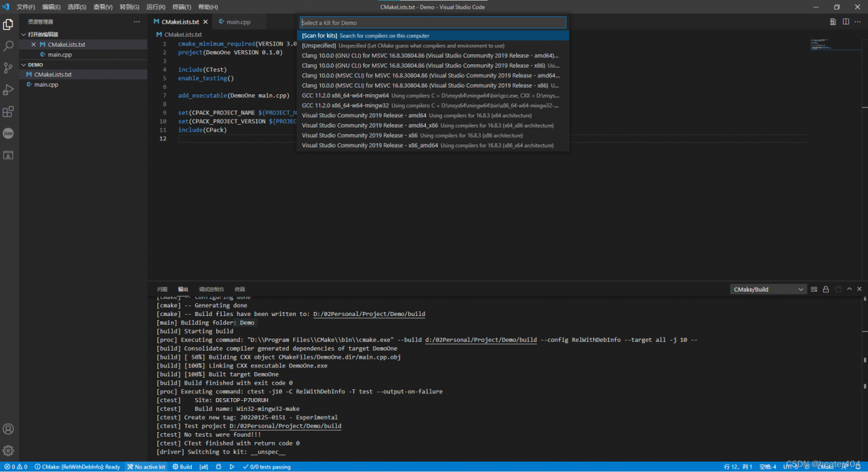Select Clang 10.0.0 (GNU CLI) amd64 kit
The width and height of the screenshot is (868, 472).
(433, 56)
